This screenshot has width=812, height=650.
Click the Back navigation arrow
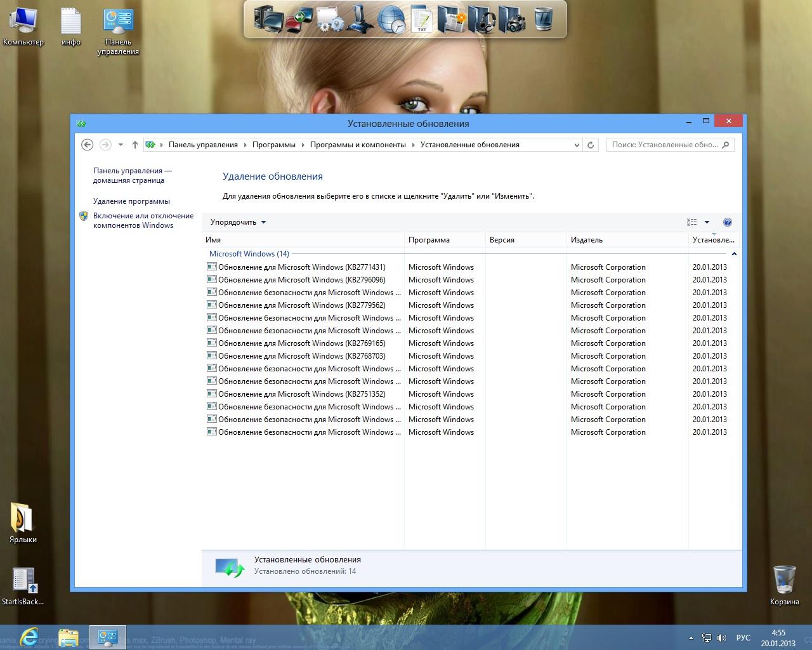pos(88,145)
